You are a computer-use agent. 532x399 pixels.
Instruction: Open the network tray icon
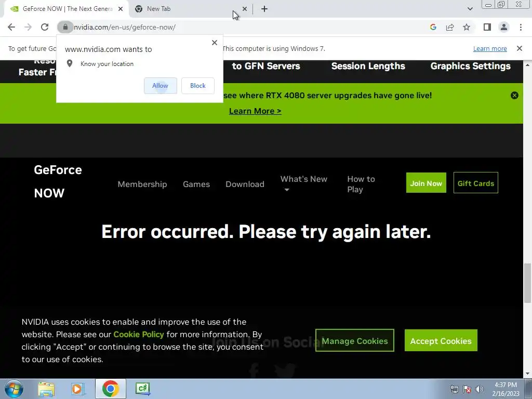tap(454, 389)
